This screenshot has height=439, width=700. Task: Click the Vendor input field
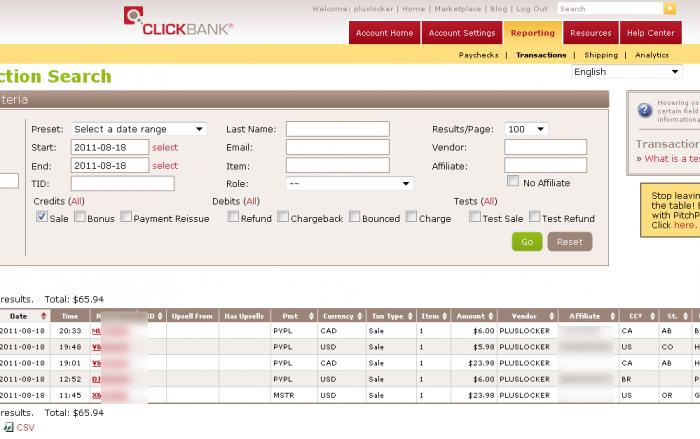coord(546,147)
